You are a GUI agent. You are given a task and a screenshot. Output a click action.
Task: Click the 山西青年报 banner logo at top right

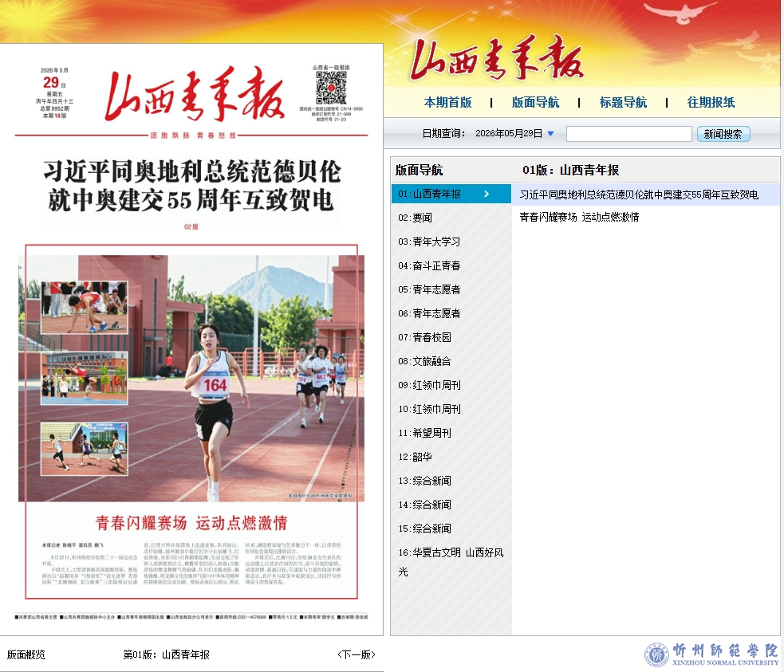click(497, 59)
